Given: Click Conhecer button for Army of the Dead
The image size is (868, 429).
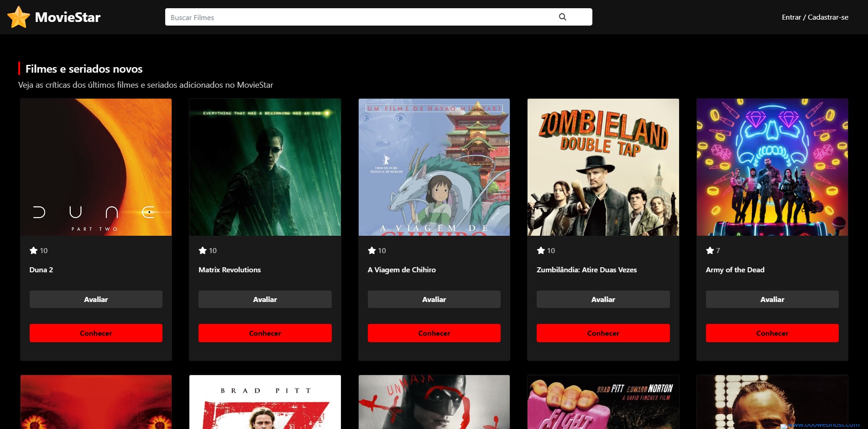Looking at the screenshot, I should pos(772,333).
